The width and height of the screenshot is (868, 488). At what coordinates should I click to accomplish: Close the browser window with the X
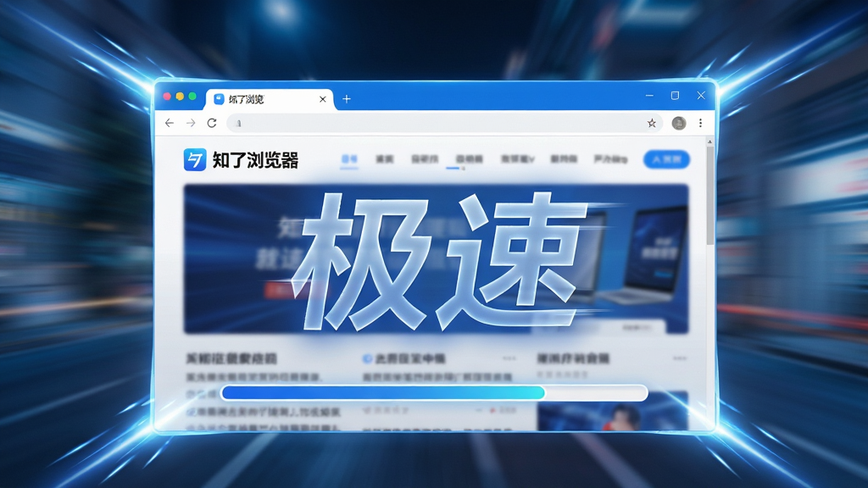(701, 96)
